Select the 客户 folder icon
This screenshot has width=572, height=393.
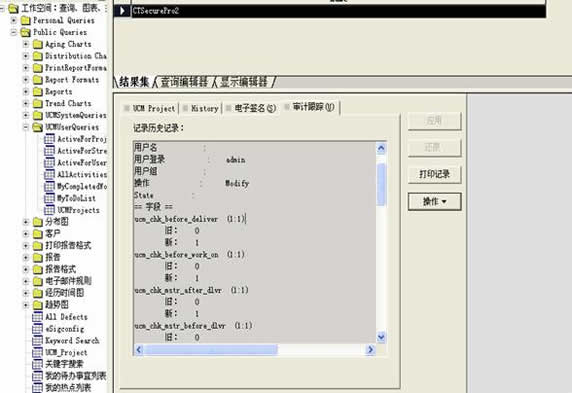pos(38,234)
